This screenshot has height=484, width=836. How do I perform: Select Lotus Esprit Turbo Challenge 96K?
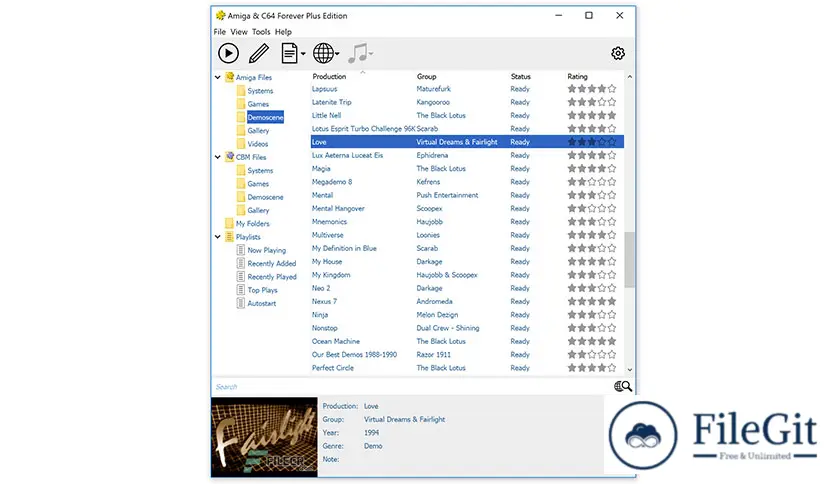pyautogui.click(x=467, y=128)
